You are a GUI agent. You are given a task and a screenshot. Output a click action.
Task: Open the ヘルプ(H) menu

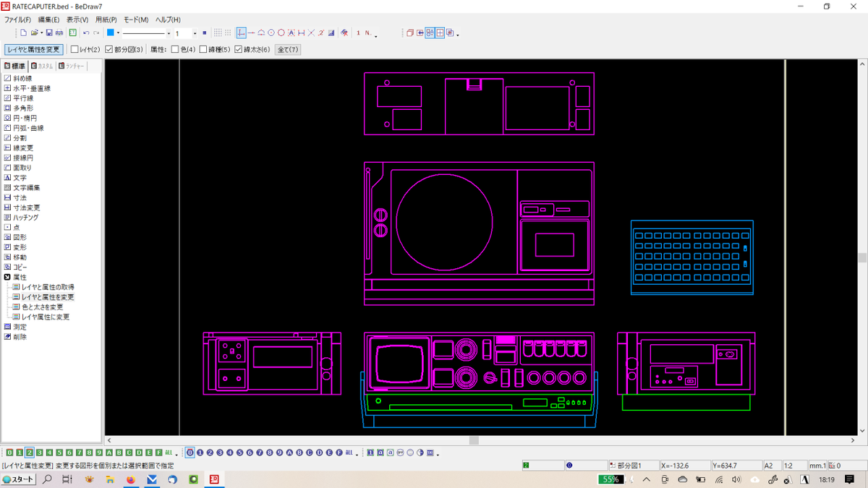pyautogui.click(x=168, y=20)
